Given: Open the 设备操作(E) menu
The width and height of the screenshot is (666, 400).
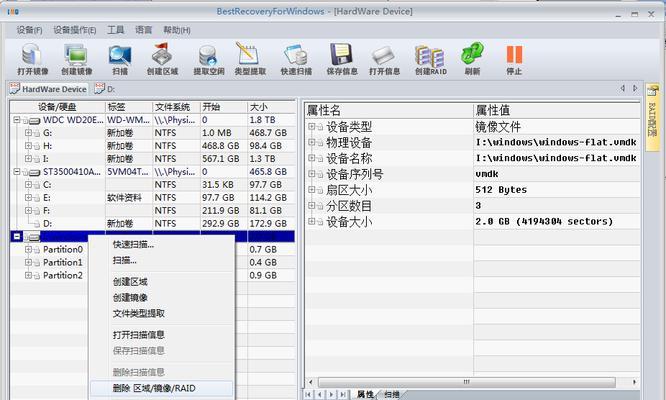Looking at the screenshot, I should tap(74, 30).
